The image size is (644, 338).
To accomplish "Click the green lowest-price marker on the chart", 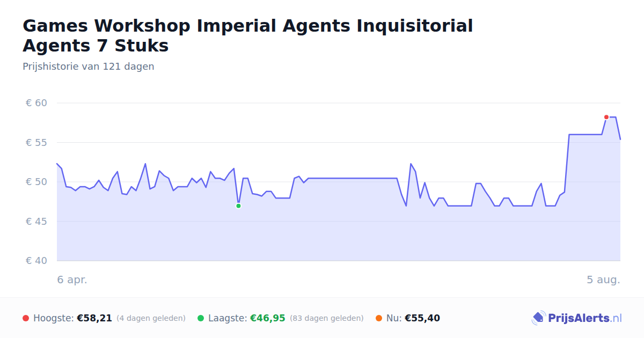I will coord(238,206).
